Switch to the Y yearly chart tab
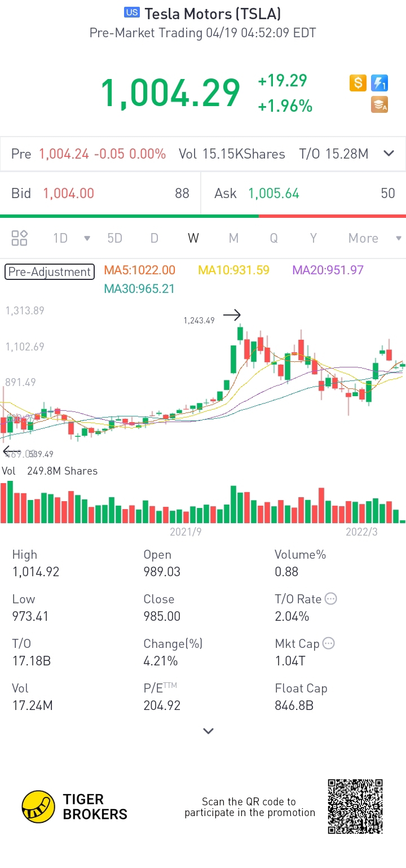The width and height of the screenshot is (406, 868). (x=314, y=238)
